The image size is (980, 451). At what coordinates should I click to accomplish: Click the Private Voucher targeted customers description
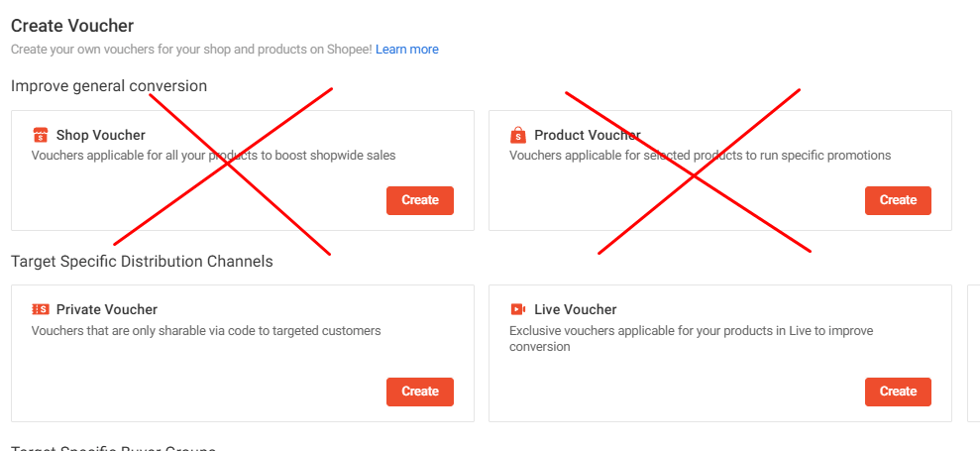tap(206, 330)
